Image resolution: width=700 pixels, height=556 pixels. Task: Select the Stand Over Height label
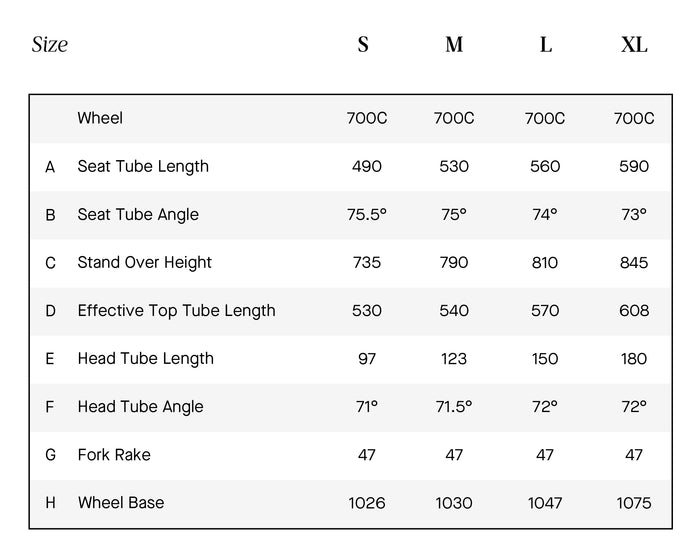click(x=145, y=262)
